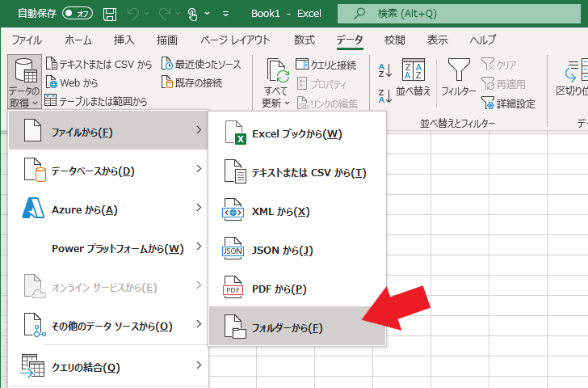Open the Customize Quick Access Toolbar dropdown
The image size is (588, 388).
pos(226,14)
